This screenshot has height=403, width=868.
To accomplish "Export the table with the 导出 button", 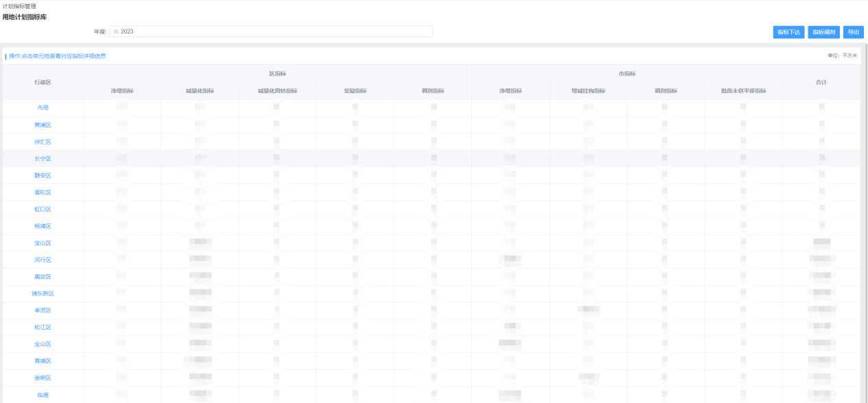I will (x=853, y=32).
